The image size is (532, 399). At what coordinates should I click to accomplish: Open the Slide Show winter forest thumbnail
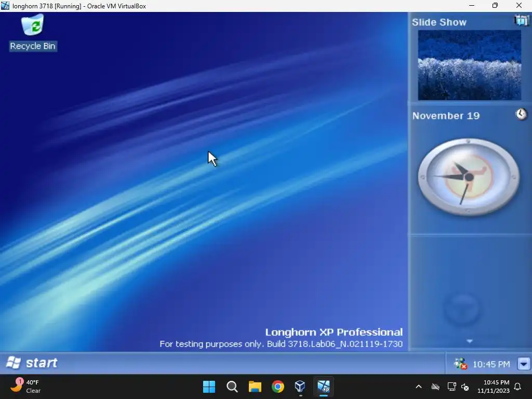coord(469,65)
